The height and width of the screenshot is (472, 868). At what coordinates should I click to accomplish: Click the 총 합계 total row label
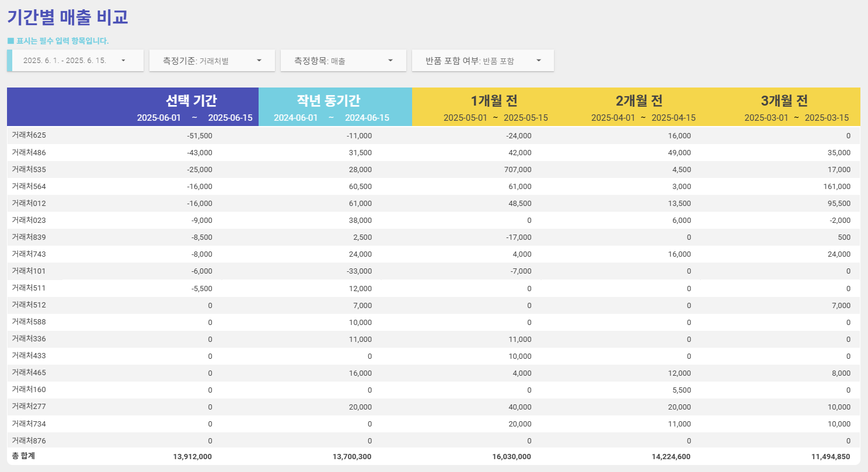click(x=23, y=456)
